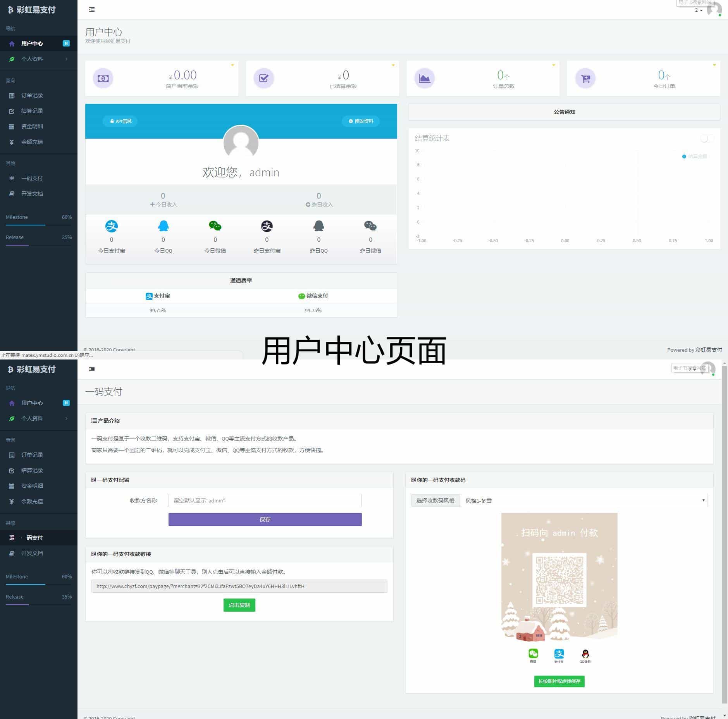Click the green 点击复制 button
Viewport: 728px width, 719px height.
pos(239,605)
